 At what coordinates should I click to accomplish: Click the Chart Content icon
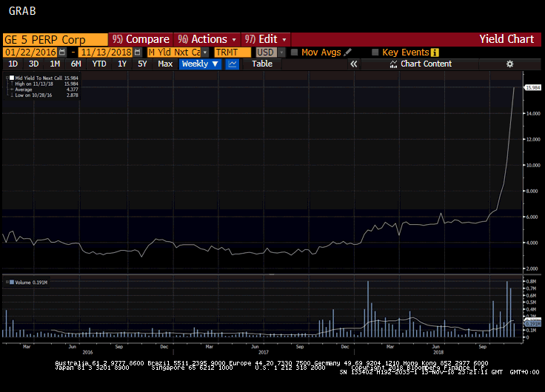click(393, 64)
